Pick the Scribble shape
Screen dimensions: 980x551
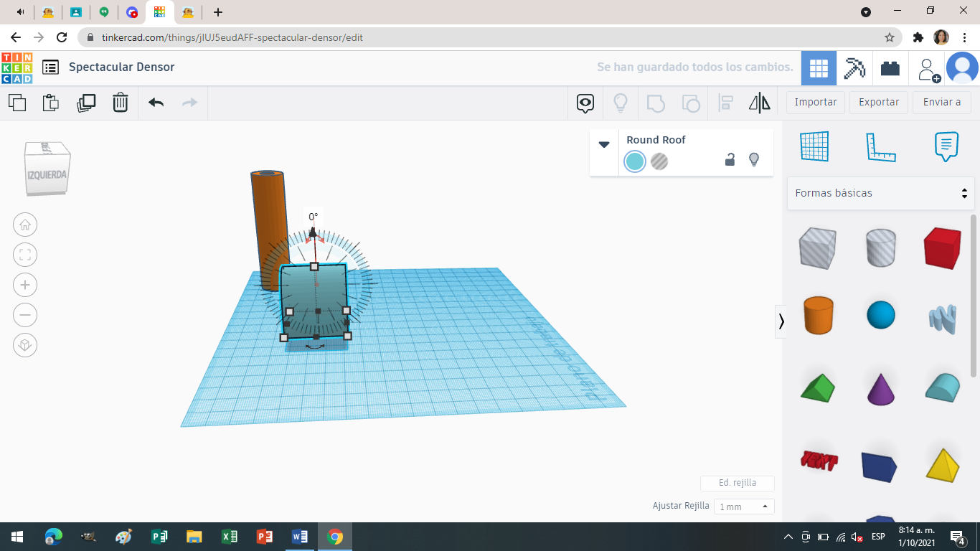[943, 319]
